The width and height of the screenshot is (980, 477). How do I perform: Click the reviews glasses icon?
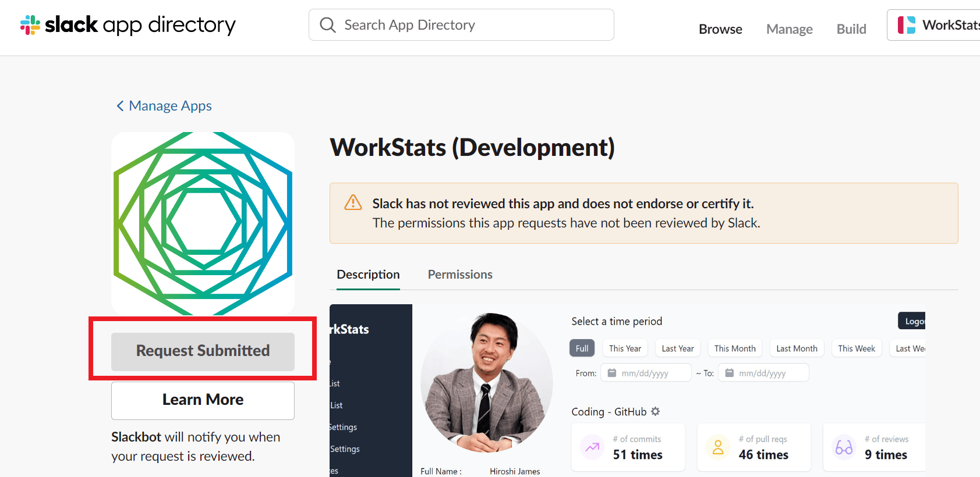tap(844, 447)
